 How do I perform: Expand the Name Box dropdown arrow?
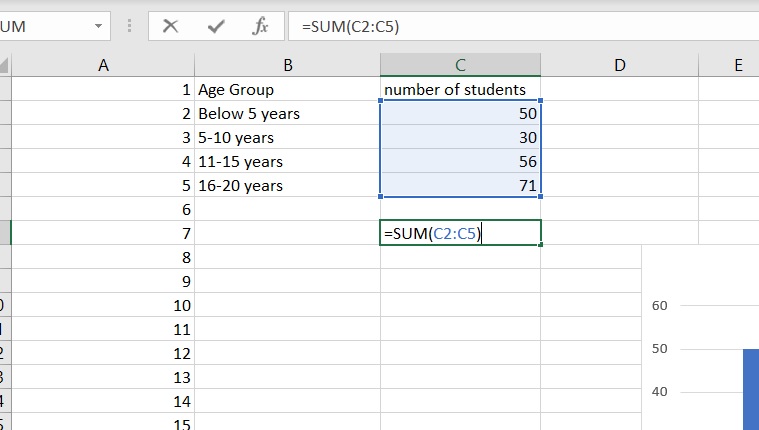tap(98, 26)
